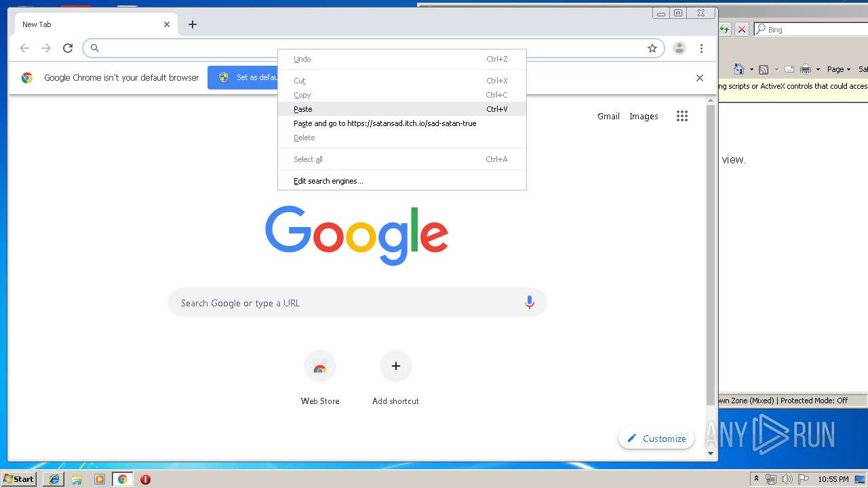Click the scrollbar down arrow in Chrome

pos(711,453)
